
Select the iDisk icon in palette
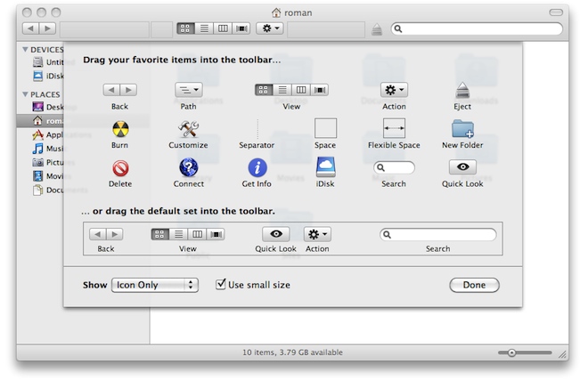(x=325, y=166)
